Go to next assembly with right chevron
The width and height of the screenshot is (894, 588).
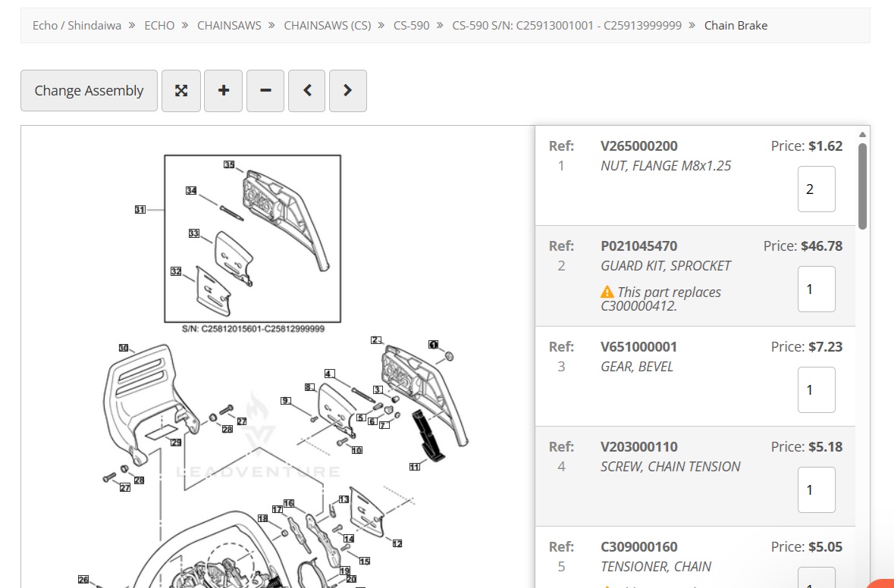pyautogui.click(x=348, y=91)
